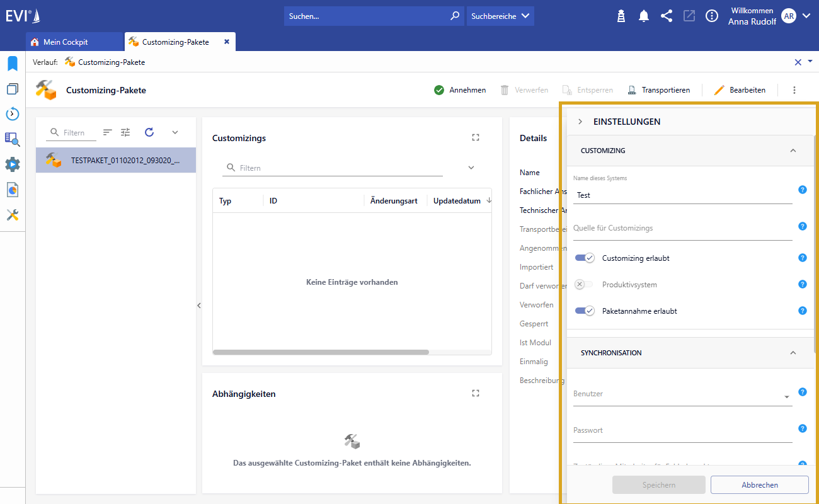The width and height of the screenshot is (819, 504).
Task: Expand Customizings filter chevron
Action: pyautogui.click(x=471, y=168)
